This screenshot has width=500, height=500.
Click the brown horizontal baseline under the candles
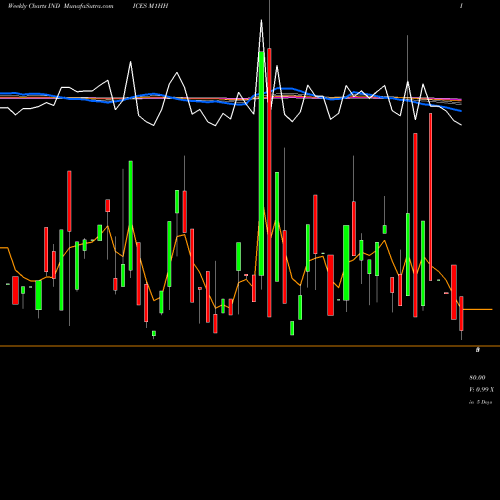tap(250, 346)
